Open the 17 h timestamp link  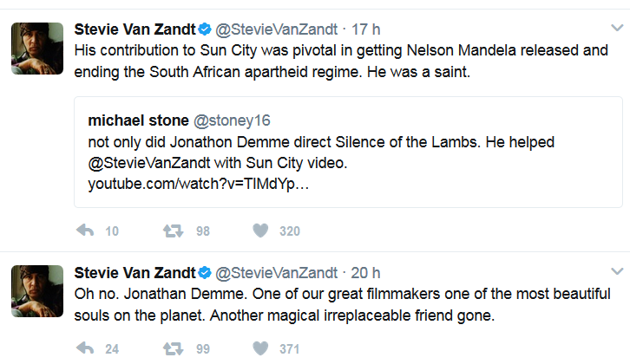[365, 29]
